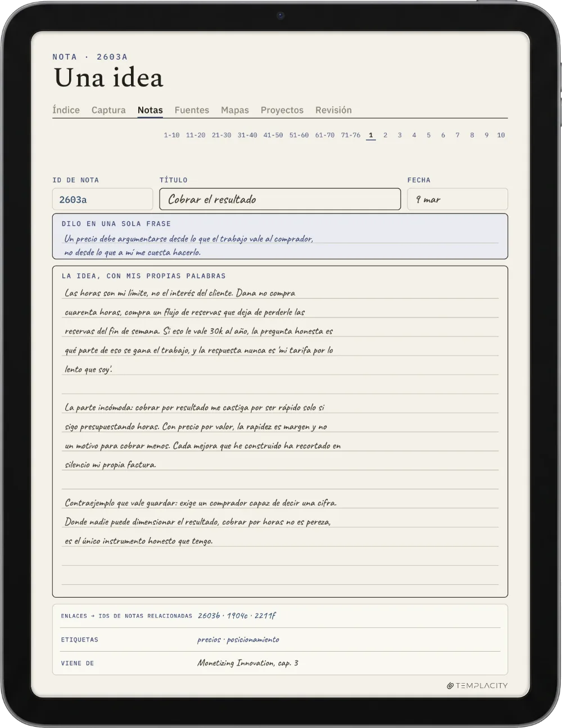Viewport: 562px width, 728px height.
Task: Jump to notes range 61-70
Action: click(325, 135)
